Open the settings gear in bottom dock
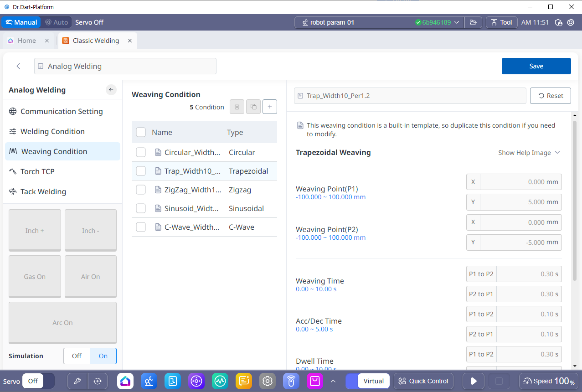582x392 pixels. point(268,381)
